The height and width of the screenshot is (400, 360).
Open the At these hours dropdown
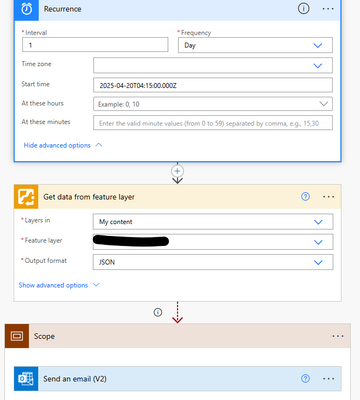coord(213,104)
